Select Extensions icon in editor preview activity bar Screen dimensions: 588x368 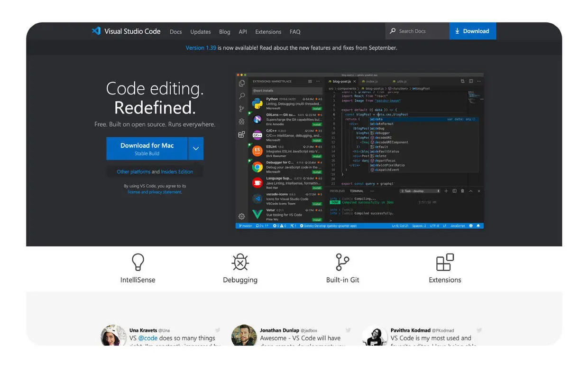coord(242,134)
